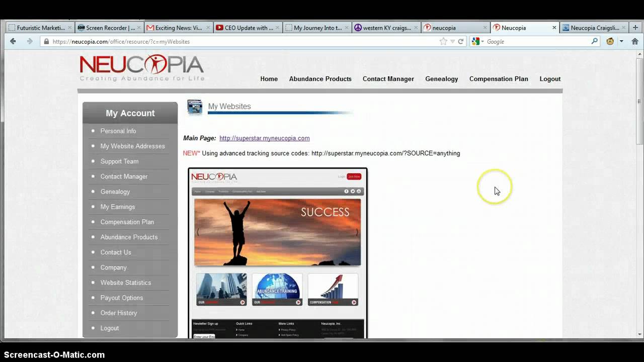Screen dimensions: 644x362
Task: Click the address bar URL field
Action: tap(242, 42)
